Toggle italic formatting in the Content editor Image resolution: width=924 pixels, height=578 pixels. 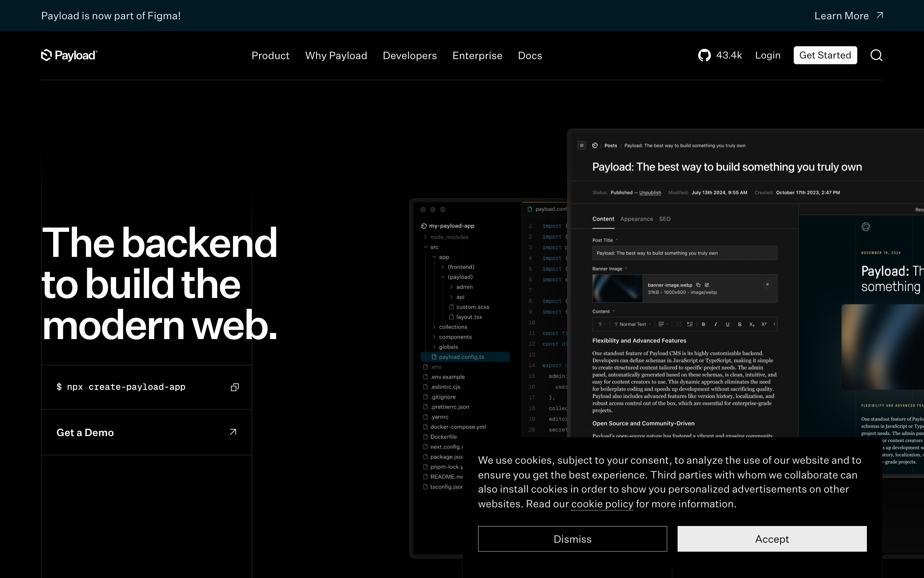coord(715,324)
